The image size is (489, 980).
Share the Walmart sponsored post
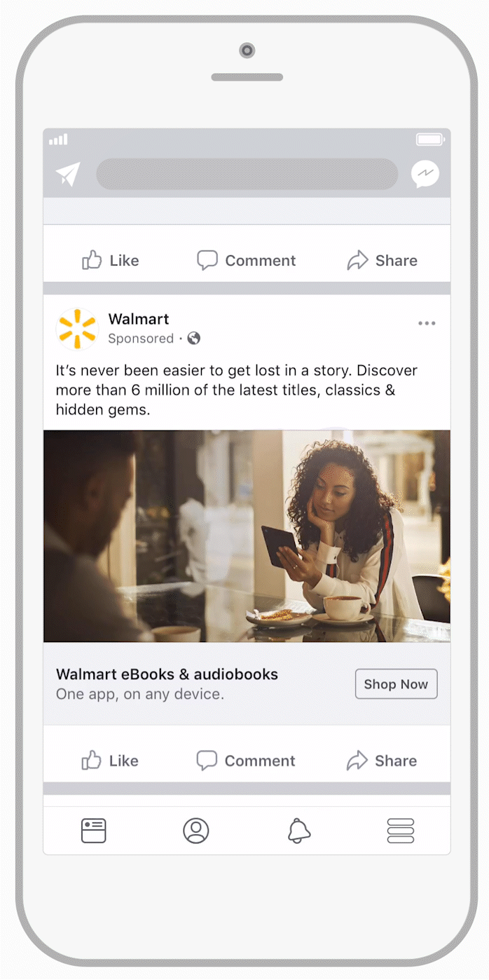382,761
